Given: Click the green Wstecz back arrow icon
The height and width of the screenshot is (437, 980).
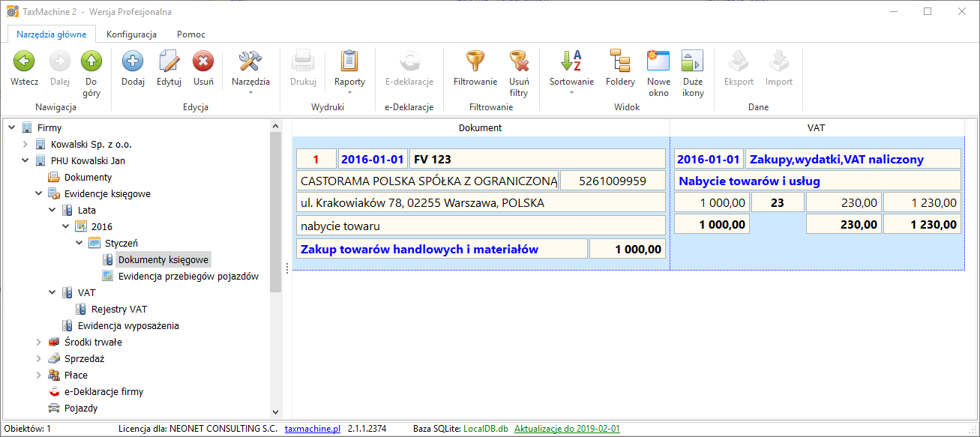Looking at the screenshot, I should [x=24, y=61].
